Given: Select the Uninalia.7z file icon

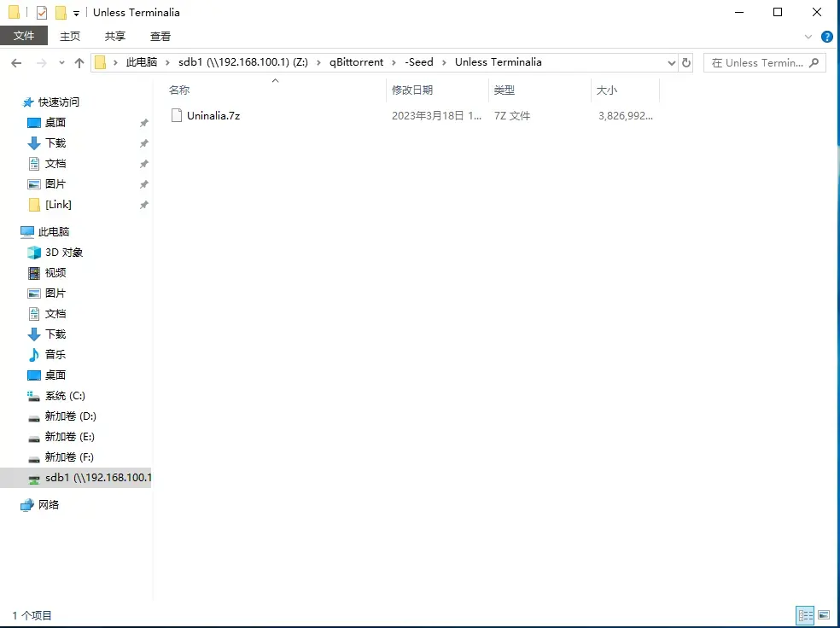Looking at the screenshot, I should [176, 115].
